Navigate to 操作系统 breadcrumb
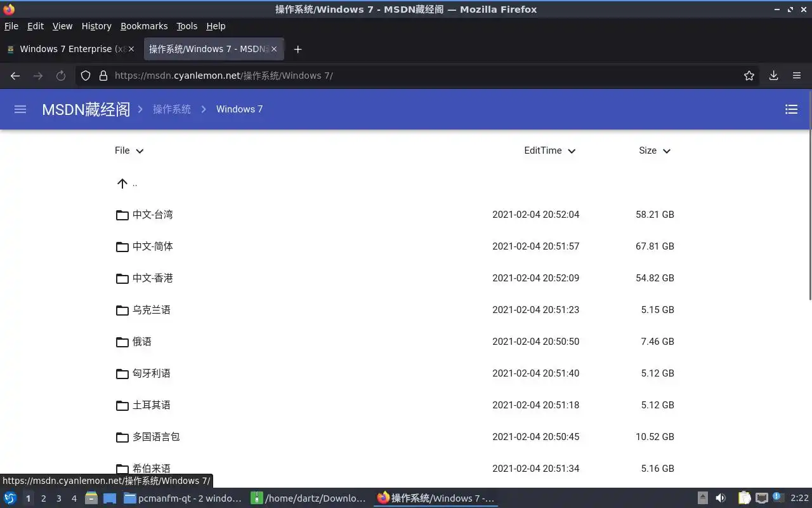812x508 pixels. [172, 109]
